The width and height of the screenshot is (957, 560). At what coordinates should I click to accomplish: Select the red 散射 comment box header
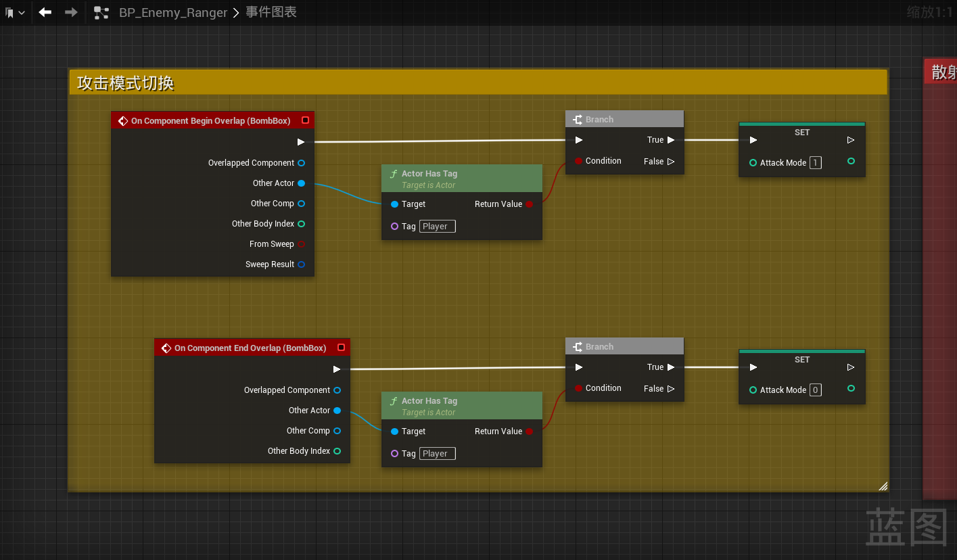tap(941, 72)
